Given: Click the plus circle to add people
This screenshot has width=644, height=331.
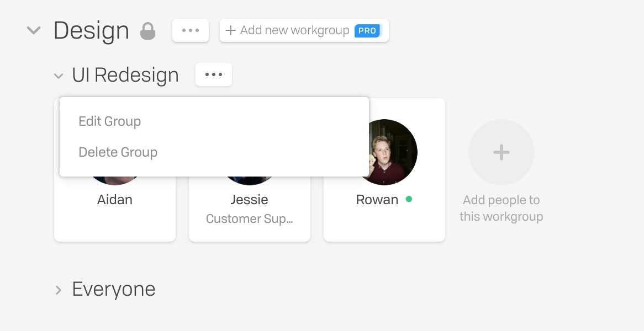Looking at the screenshot, I should click(x=502, y=152).
